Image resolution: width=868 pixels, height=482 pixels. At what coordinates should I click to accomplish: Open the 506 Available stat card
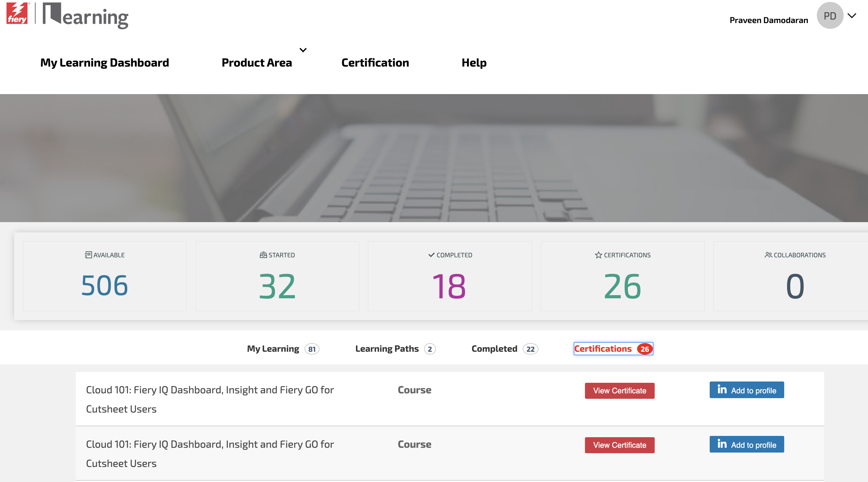tap(105, 276)
